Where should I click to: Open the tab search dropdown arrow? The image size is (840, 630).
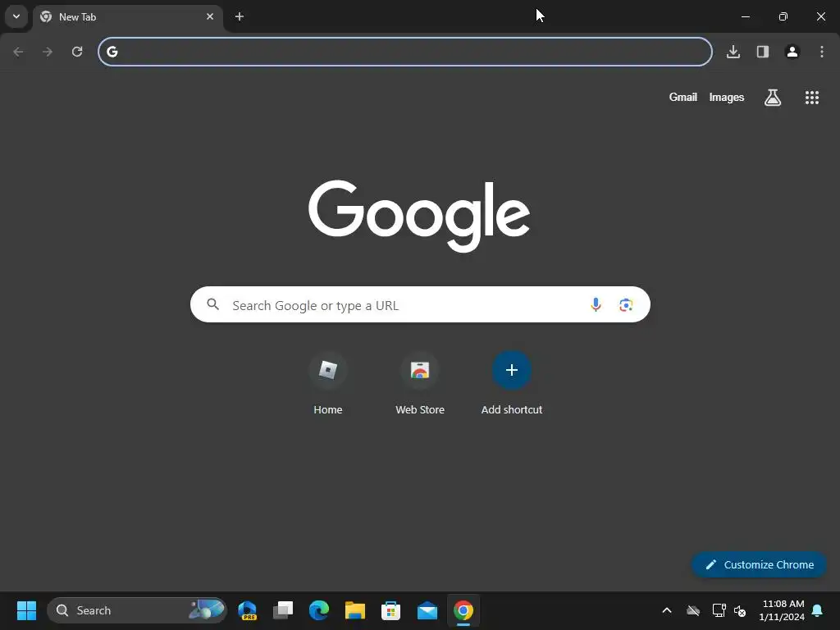tap(16, 16)
